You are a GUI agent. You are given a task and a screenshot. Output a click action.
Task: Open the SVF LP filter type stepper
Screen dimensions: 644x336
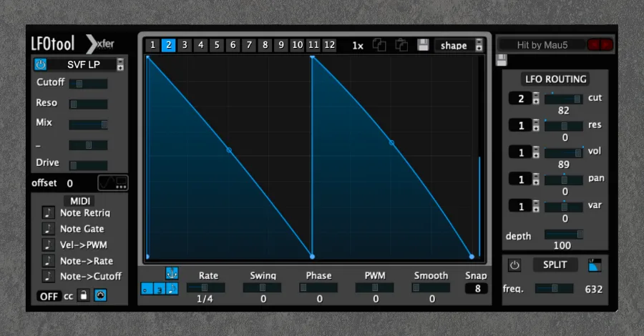pos(120,64)
